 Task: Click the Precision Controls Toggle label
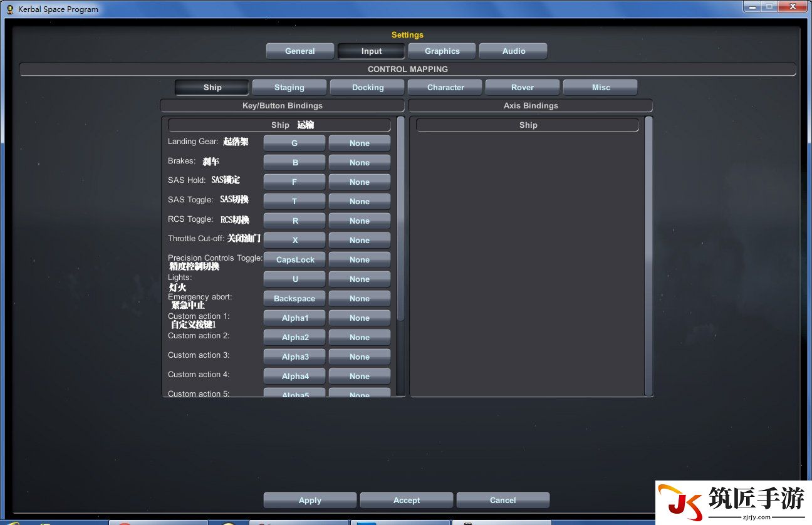point(216,258)
